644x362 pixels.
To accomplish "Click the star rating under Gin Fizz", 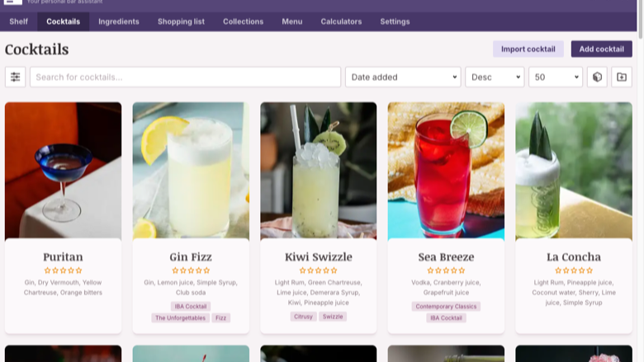I will coord(191,270).
